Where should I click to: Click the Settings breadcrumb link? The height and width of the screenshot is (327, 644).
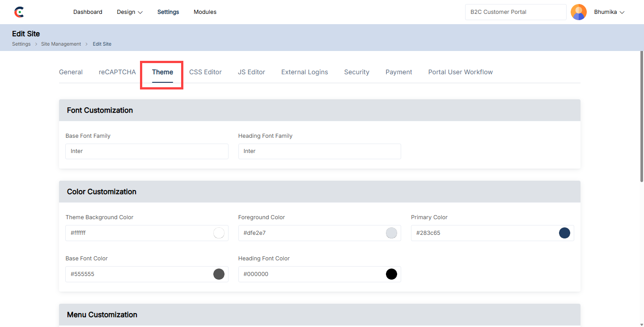21,44
